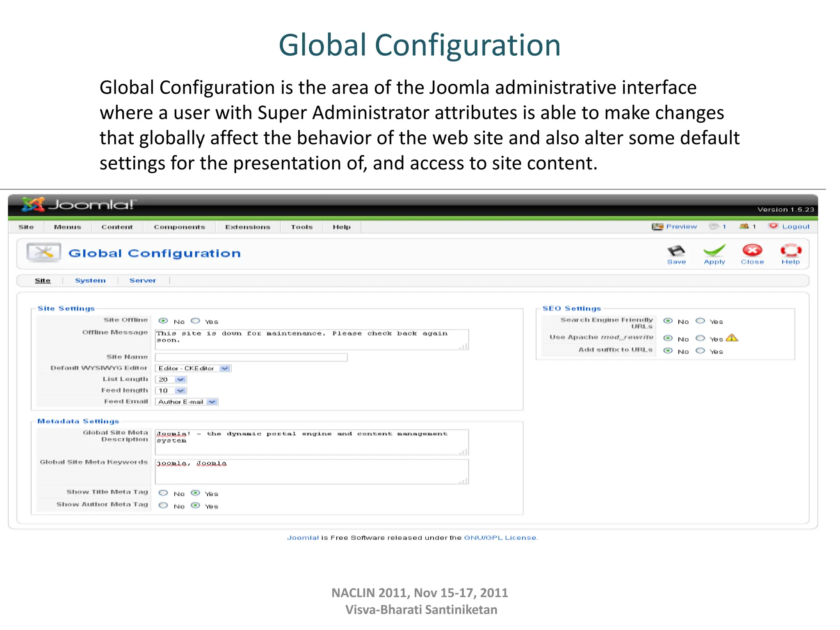Select No for Show Title Meta Tag
Viewport: 840px width, 630px height.
(x=163, y=493)
